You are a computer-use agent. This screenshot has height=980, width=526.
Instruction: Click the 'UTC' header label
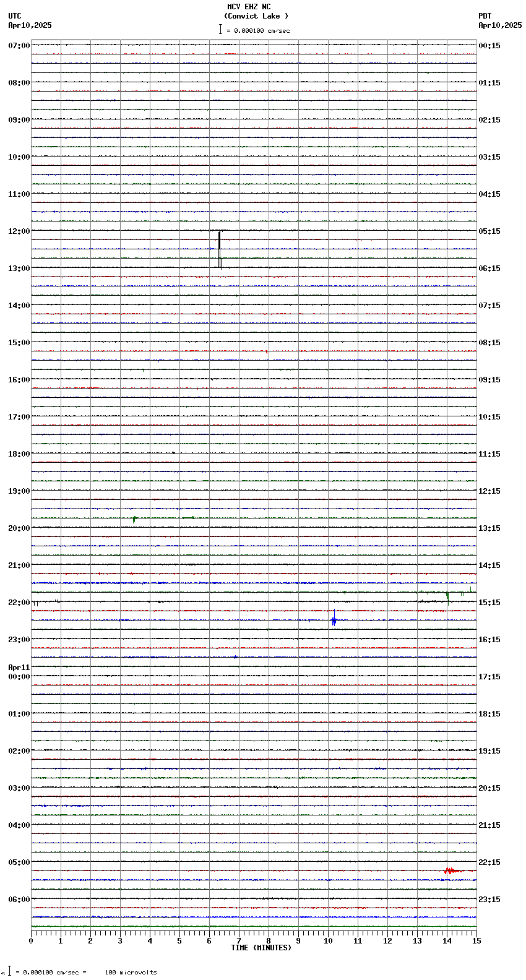15,16
